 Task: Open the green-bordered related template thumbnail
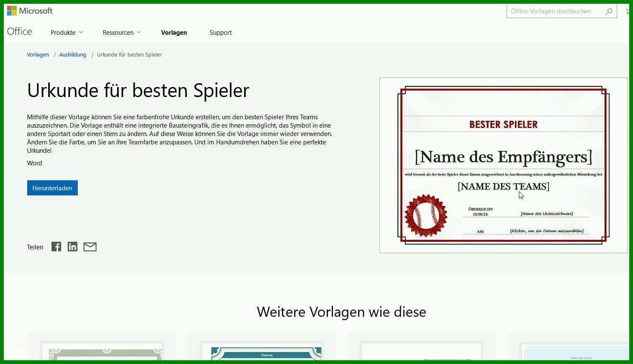coord(102,351)
